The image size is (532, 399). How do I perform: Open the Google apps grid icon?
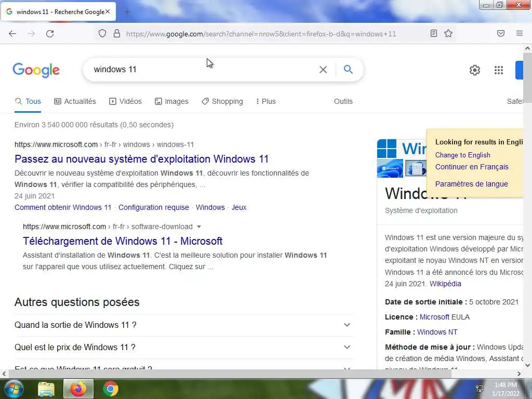coord(498,70)
